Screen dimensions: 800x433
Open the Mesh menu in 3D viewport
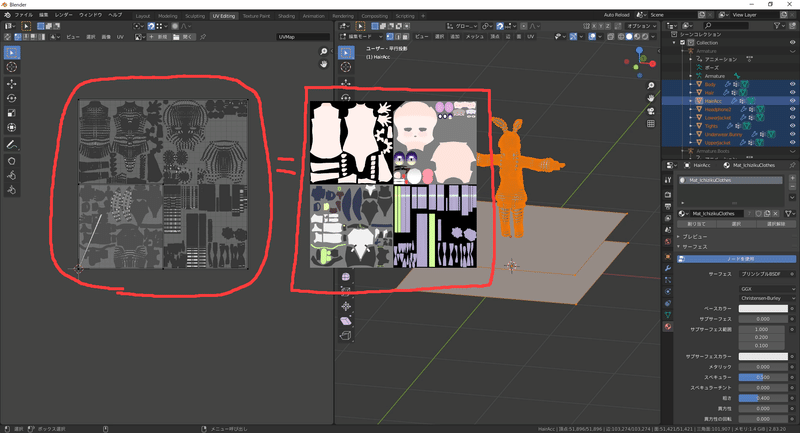point(474,37)
